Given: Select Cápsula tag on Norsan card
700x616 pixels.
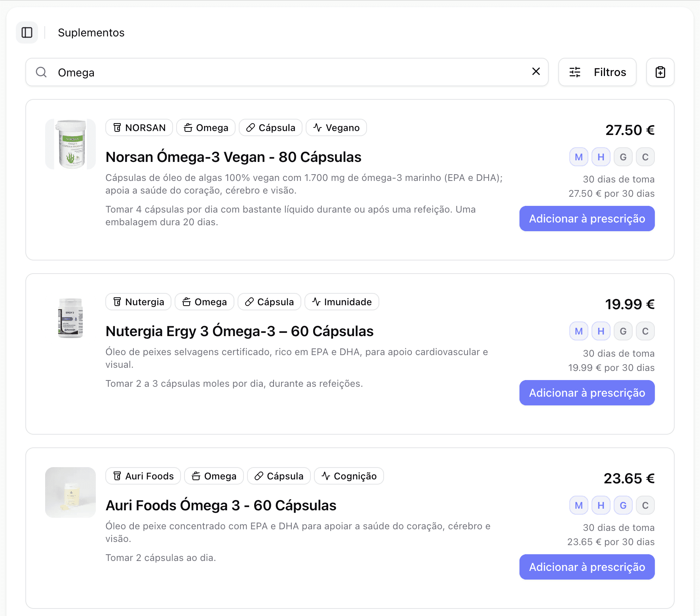Looking at the screenshot, I should click(270, 127).
